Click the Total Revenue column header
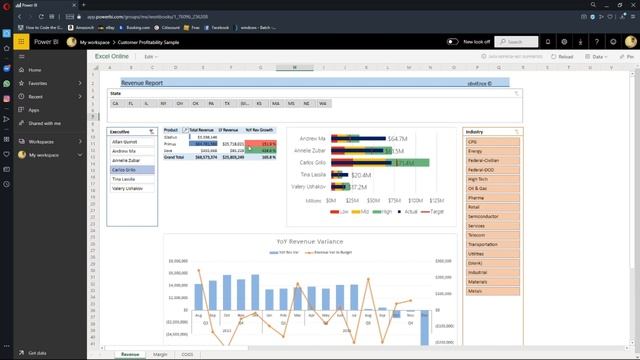 point(201,130)
